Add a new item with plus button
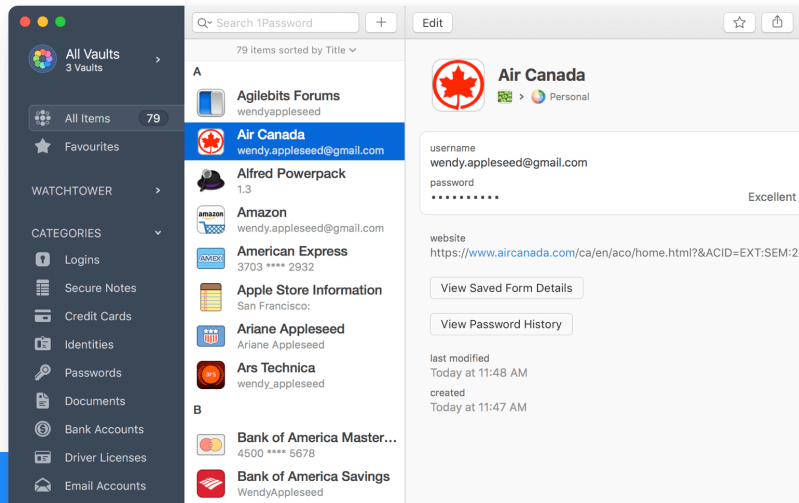The height and width of the screenshot is (503, 799). coord(381,22)
